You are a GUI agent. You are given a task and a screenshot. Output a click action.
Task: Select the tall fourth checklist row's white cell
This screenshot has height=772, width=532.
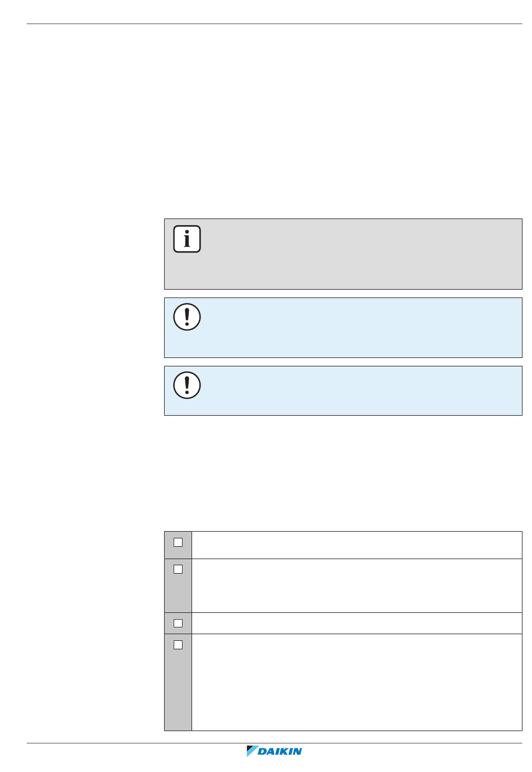coord(357,682)
